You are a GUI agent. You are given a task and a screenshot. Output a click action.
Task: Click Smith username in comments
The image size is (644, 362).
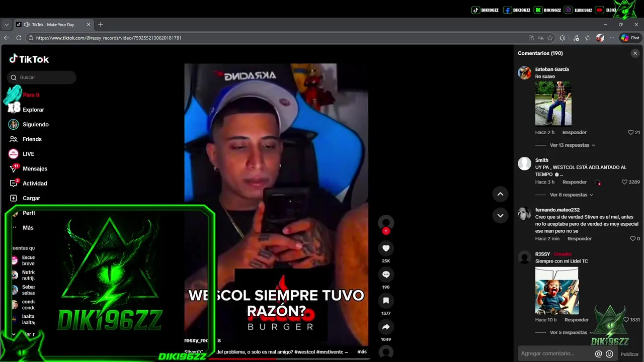coord(542,160)
